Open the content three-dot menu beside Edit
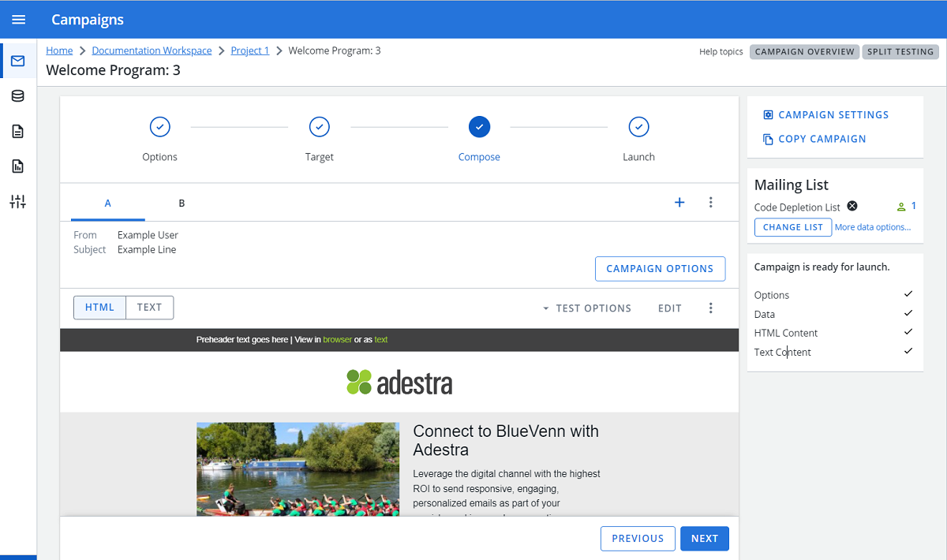Image resolution: width=947 pixels, height=560 pixels. click(711, 308)
